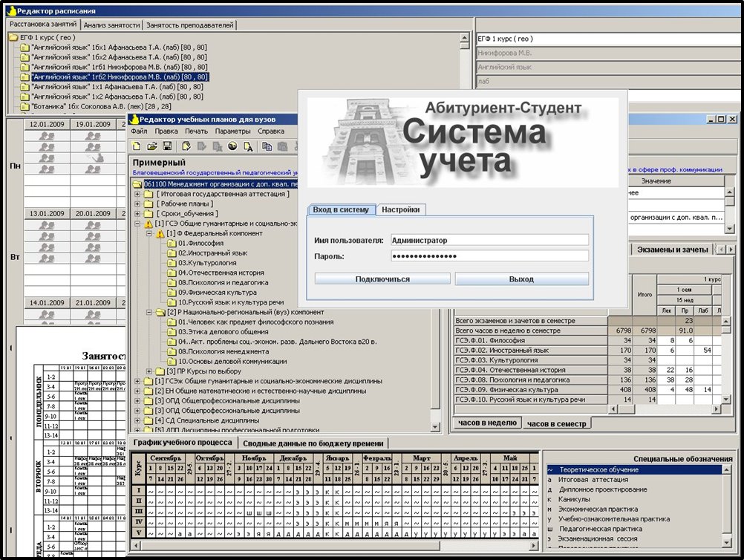Create a new curriculum plan via toolbar icon

pyautogui.click(x=137, y=146)
